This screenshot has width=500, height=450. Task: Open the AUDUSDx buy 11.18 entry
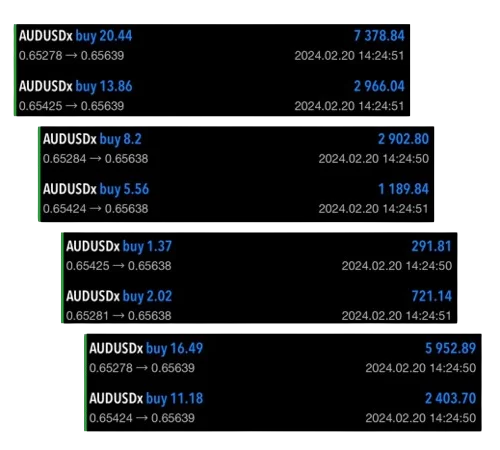pos(283,408)
